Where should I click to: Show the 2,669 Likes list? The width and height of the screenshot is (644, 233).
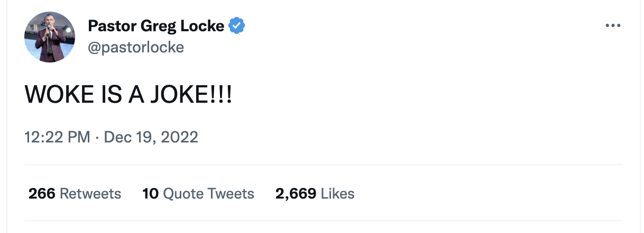click(315, 194)
